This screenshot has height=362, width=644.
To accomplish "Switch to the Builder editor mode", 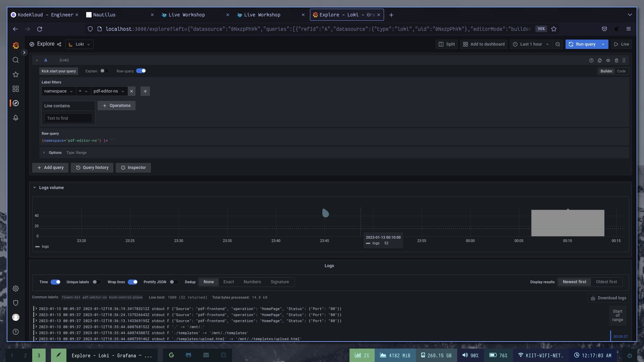I will 606,71.
